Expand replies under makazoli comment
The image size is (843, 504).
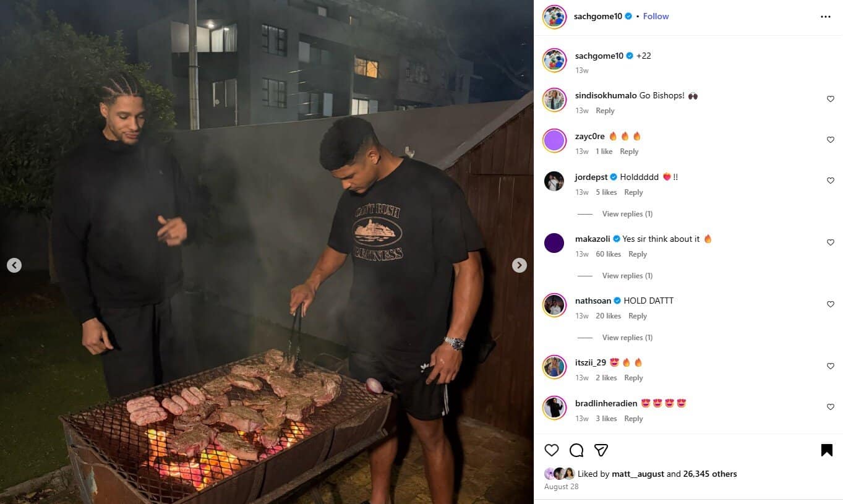(627, 276)
